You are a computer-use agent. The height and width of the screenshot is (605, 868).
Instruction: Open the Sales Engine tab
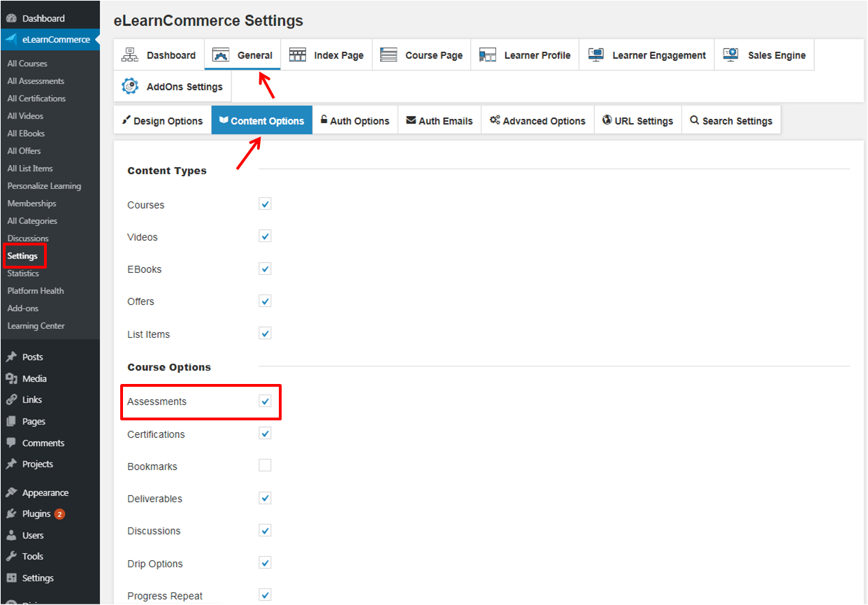764,55
